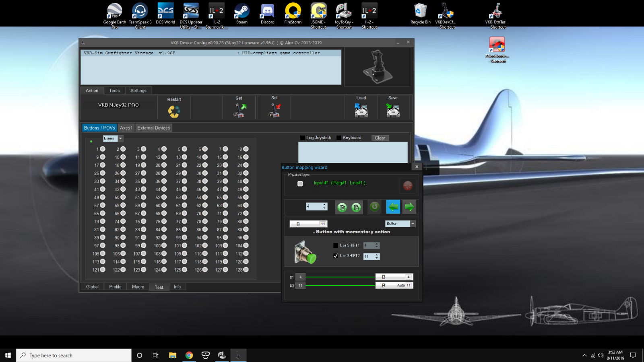644x362 pixels.
Task: Click the paste icon in mapping wizard
Action: [356, 207]
